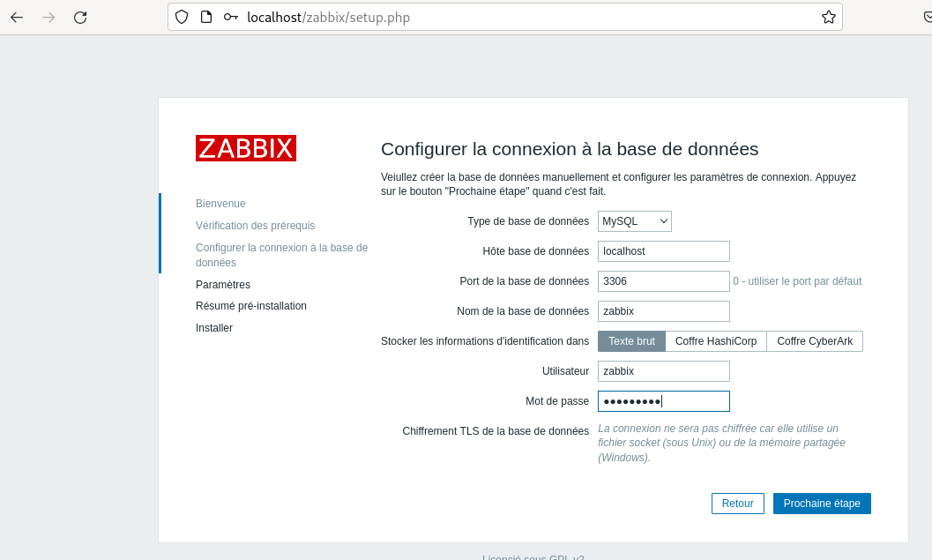Click the Hôte base de données field

point(664,251)
